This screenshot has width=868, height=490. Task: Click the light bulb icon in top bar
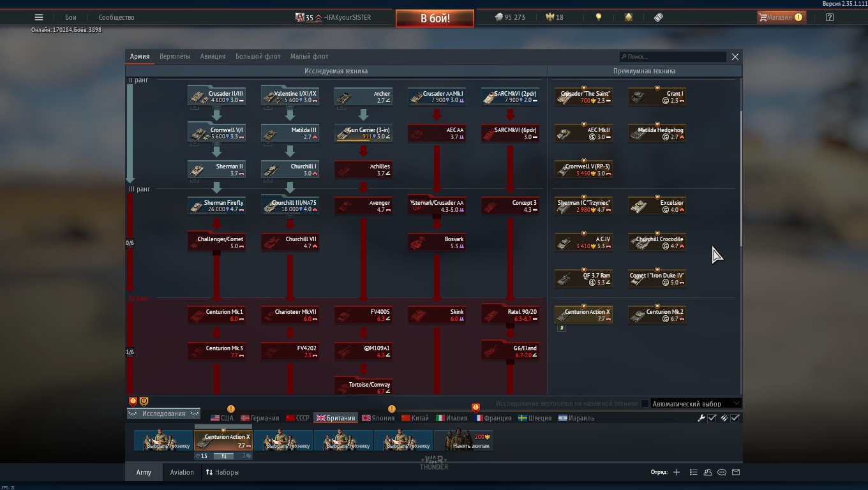[598, 17]
